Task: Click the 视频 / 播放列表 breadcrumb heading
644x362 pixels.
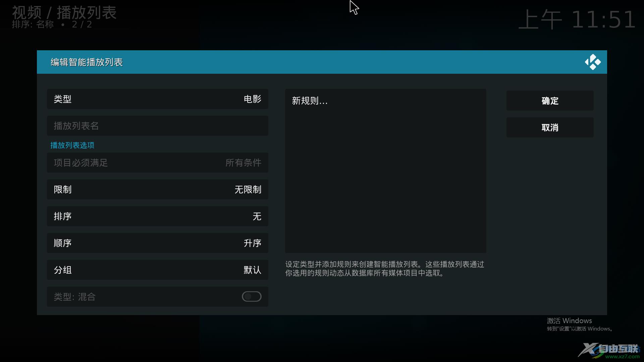Action: coord(64,12)
